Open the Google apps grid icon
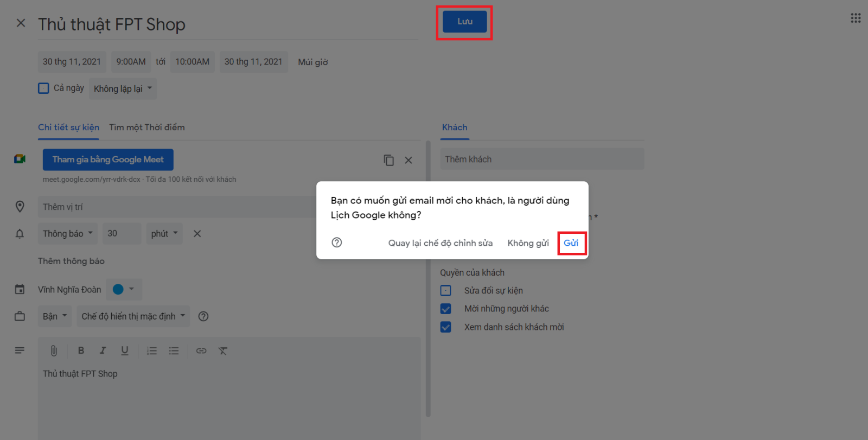Viewport: 868px width, 440px height. pos(856,18)
